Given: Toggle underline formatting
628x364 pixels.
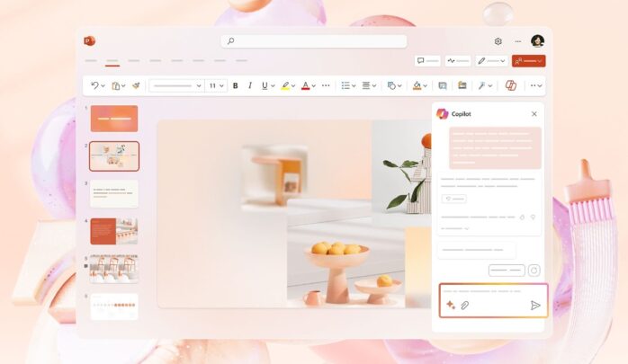Looking at the screenshot, I should click(x=264, y=85).
